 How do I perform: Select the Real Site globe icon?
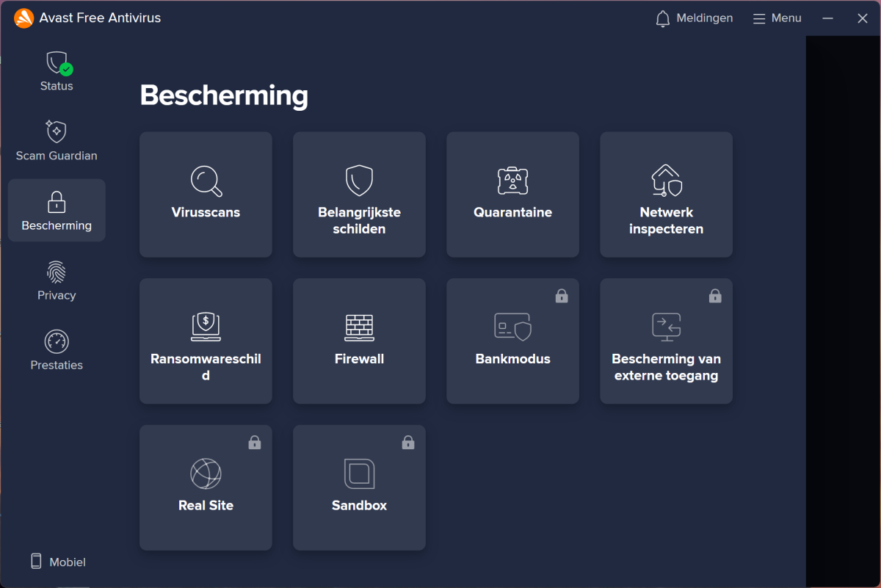tap(206, 473)
